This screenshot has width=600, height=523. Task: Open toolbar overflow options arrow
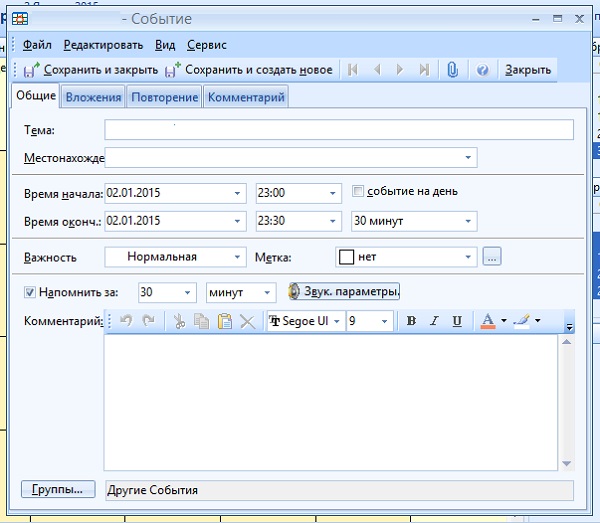[x=569, y=326]
